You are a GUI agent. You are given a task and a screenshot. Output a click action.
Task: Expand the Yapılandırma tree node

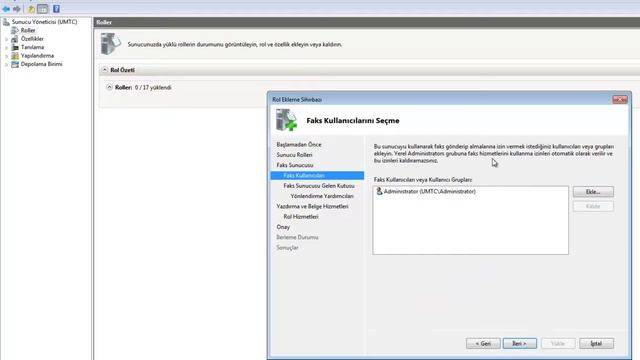coord(6,56)
